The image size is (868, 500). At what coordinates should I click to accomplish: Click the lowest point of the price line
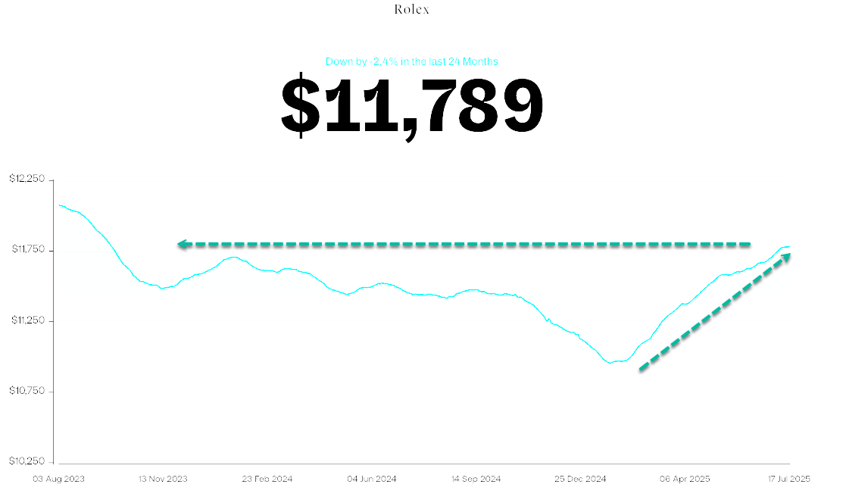[612, 362]
